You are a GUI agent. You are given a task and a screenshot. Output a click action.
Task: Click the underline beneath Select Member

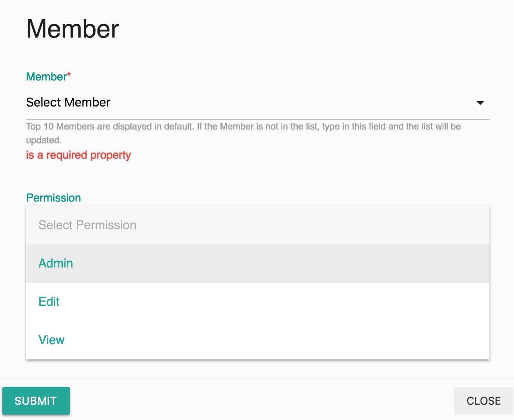pos(258,119)
